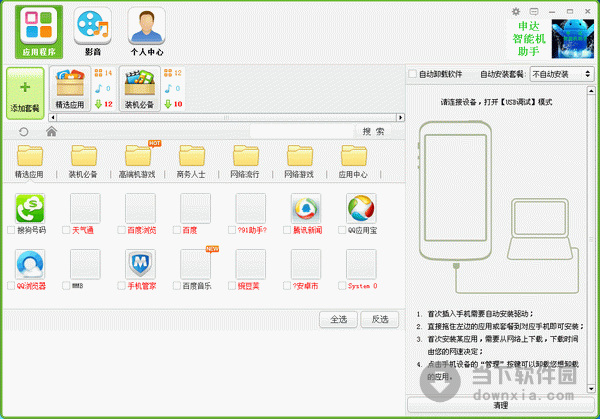Click the 全选 select-all button
Screen dimensions: 600x419
pos(337,319)
